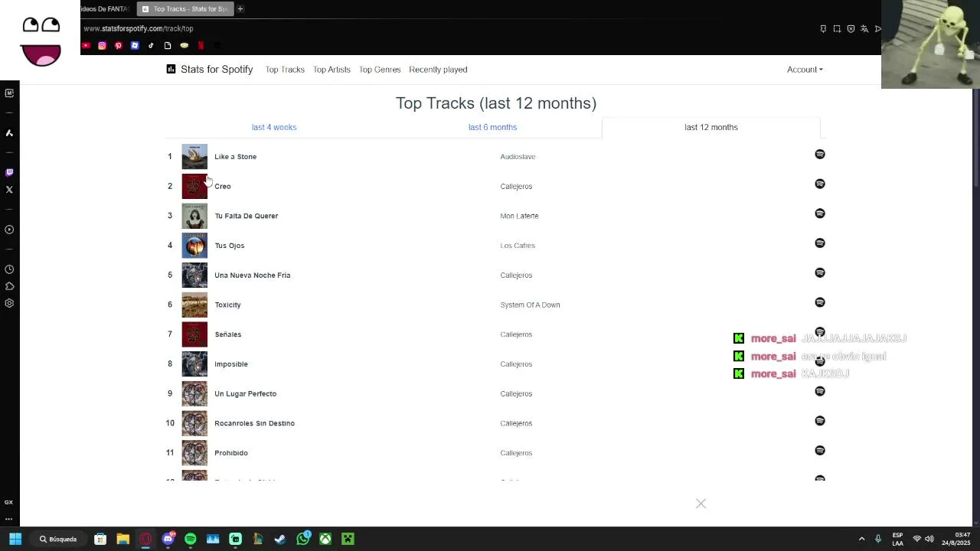
Task: Open Top Artists nav item
Action: pos(332,69)
